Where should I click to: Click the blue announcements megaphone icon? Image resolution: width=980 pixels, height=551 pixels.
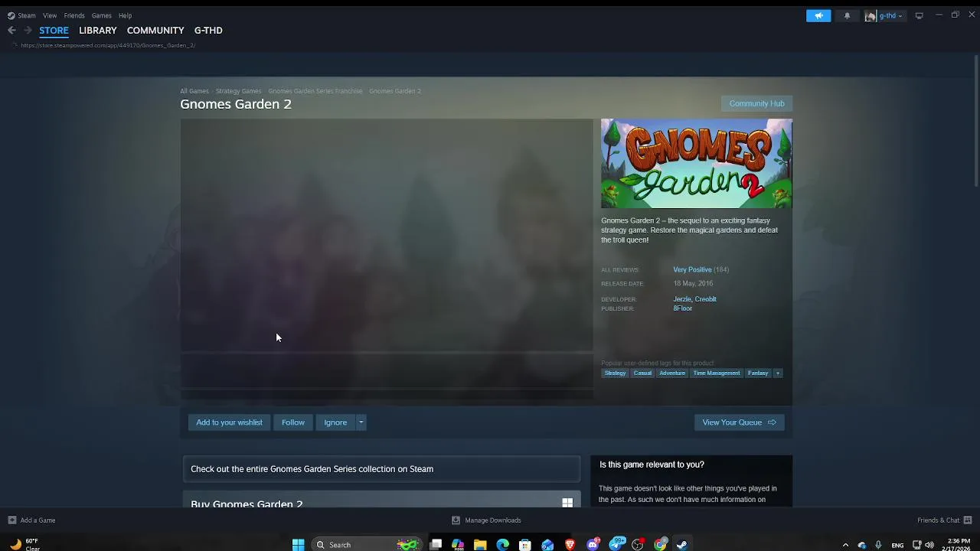click(818, 15)
